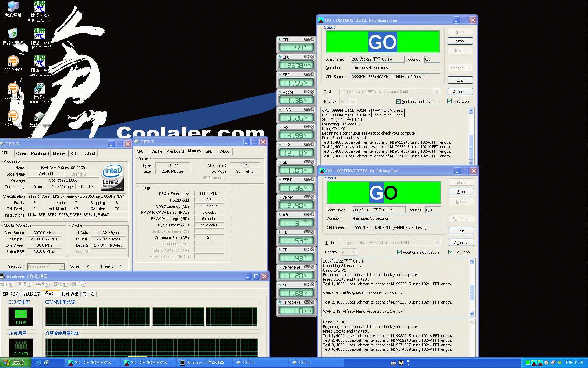Screen dimensions: 588x368
Task: Open the 處理程序 tab in Task Manager
Action: 32,294
